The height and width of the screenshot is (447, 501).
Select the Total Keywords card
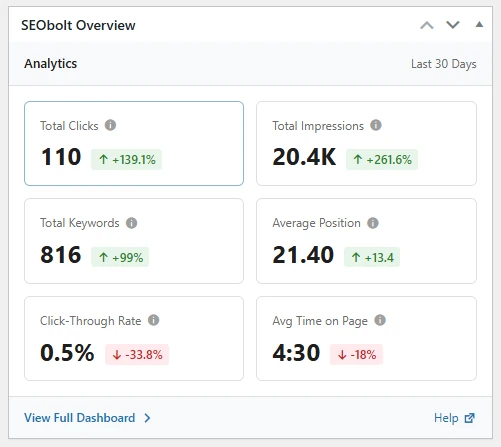tap(134, 241)
